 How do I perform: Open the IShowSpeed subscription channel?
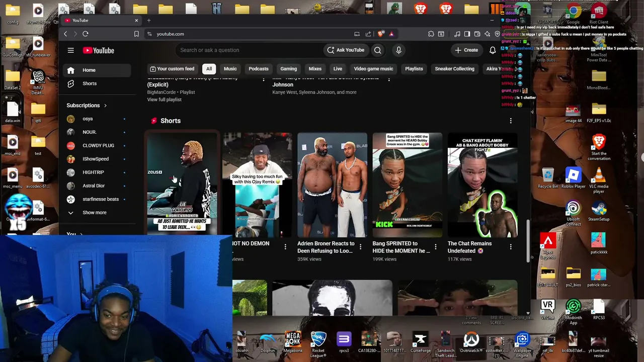[x=96, y=159]
